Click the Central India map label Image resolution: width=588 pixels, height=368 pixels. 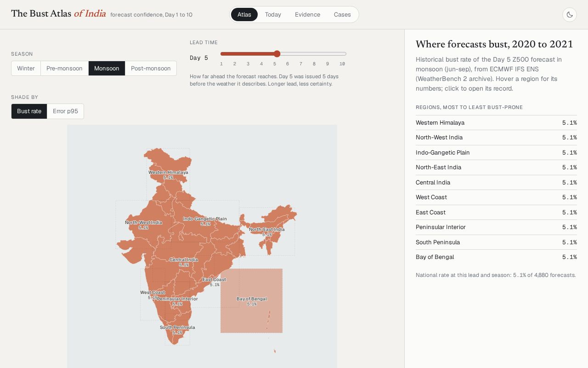tap(184, 260)
